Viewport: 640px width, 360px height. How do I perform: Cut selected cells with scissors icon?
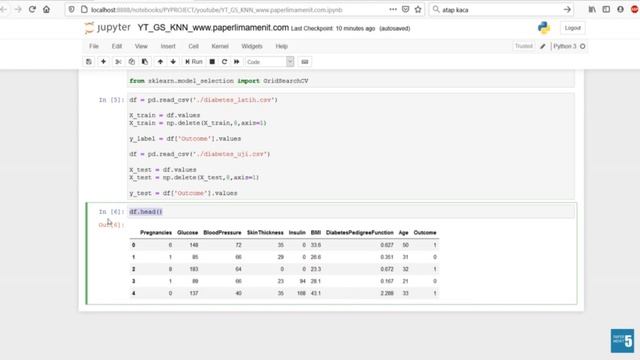118,62
